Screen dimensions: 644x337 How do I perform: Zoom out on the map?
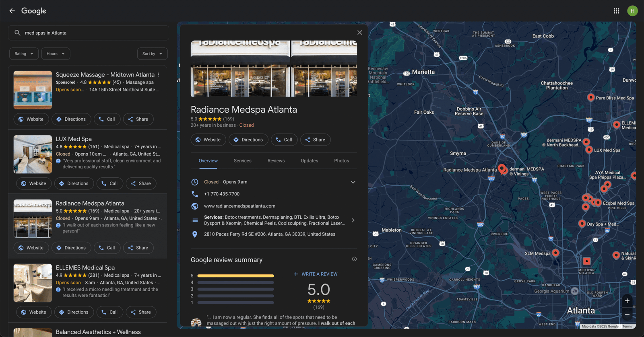(627, 314)
